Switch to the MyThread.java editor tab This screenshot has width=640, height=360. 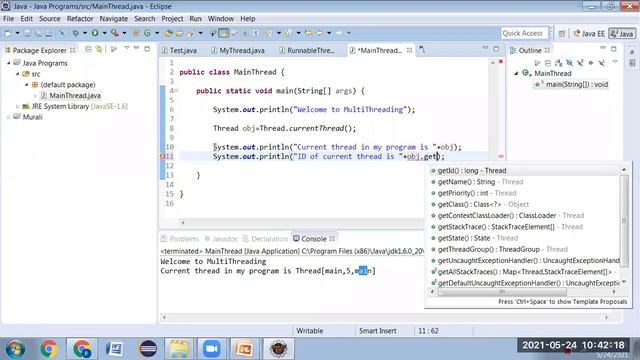click(x=238, y=51)
